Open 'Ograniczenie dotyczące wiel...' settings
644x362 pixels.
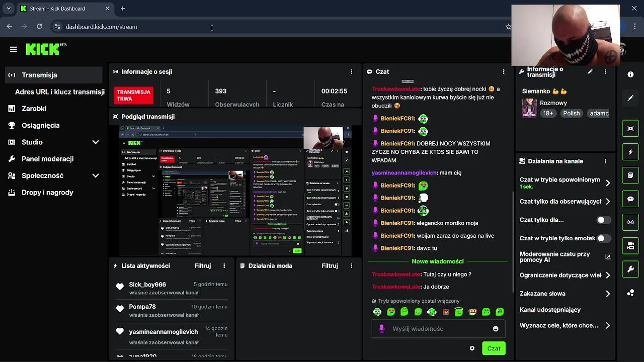coord(565,276)
